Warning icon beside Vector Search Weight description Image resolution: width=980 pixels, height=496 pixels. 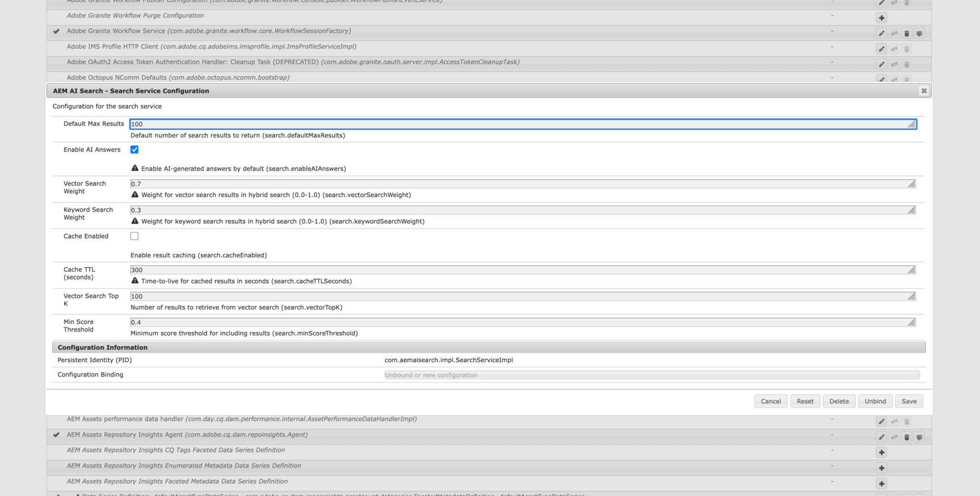(x=135, y=194)
